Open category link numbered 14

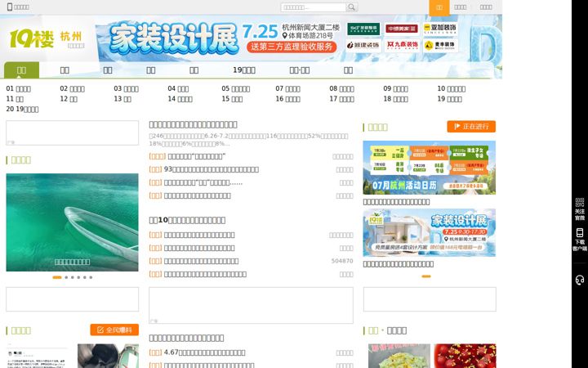[180, 99]
